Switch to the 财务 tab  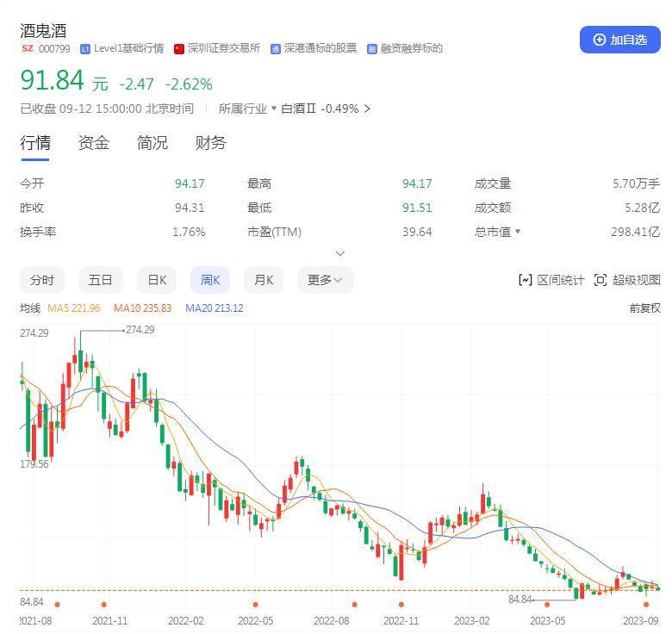(x=210, y=143)
